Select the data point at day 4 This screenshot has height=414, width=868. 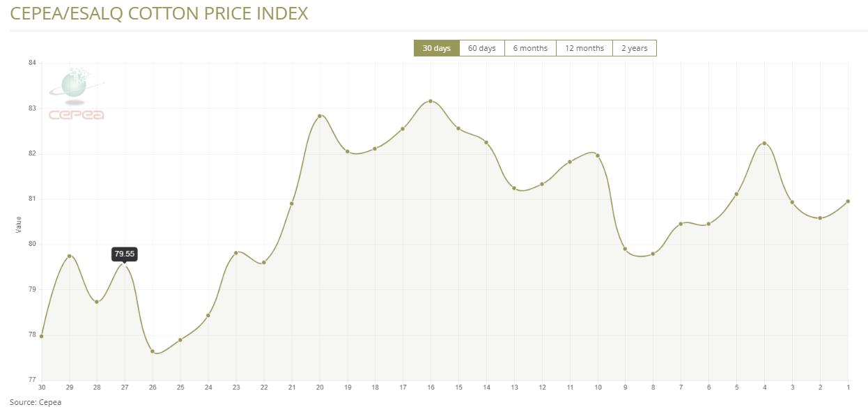tap(764, 144)
